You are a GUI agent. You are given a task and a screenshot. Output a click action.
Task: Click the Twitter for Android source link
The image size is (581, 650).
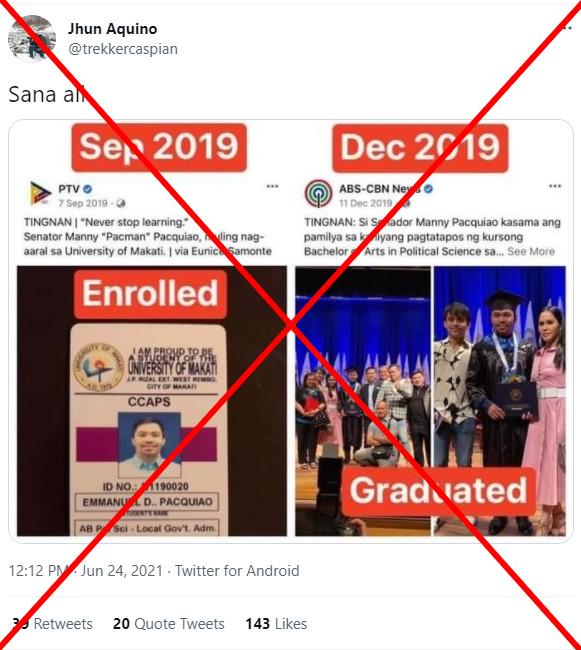pyautogui.click(x=237, y=570)
